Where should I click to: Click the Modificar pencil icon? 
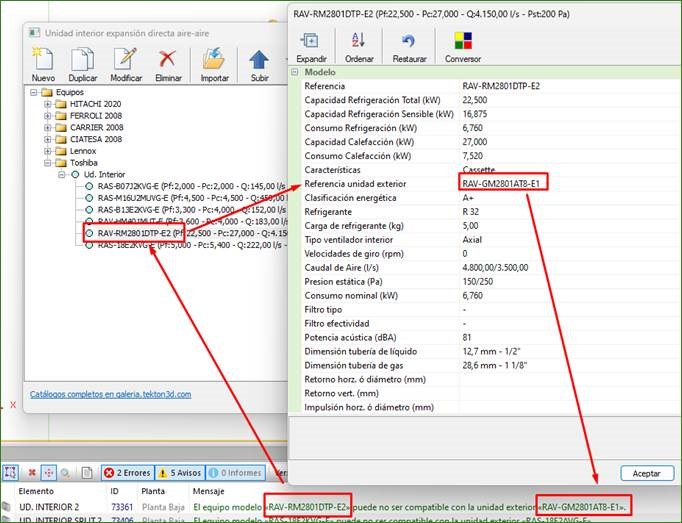point(125,59)
